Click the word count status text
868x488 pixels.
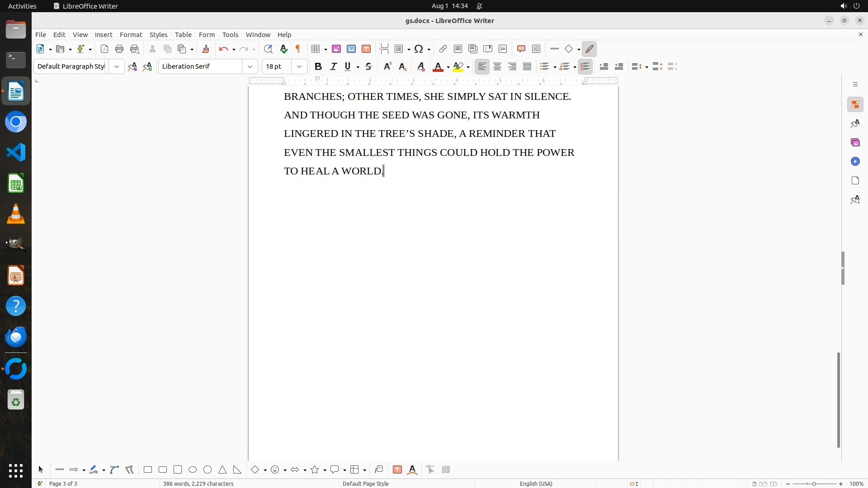click(198, 483)
